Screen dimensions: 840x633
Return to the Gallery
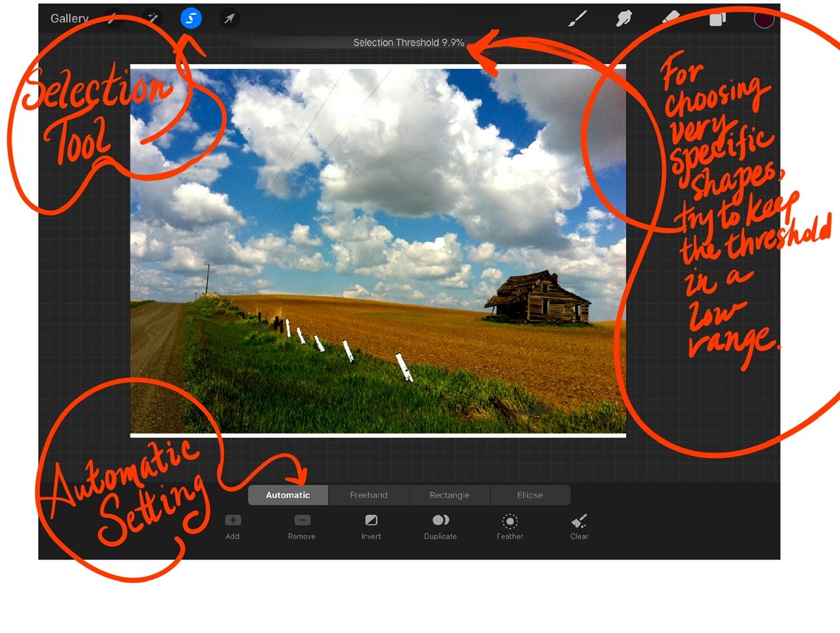click(69, 18)
